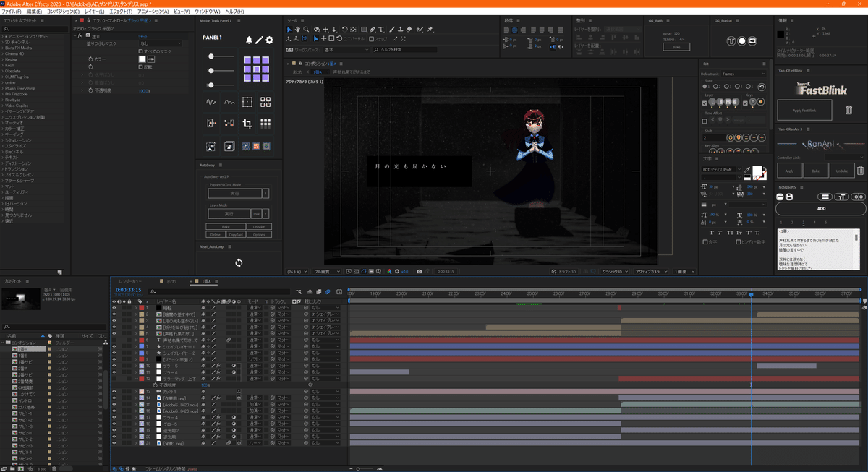868x472 pixels.
Task: Select the Puppet Pin tool
Action: point(430,30)
